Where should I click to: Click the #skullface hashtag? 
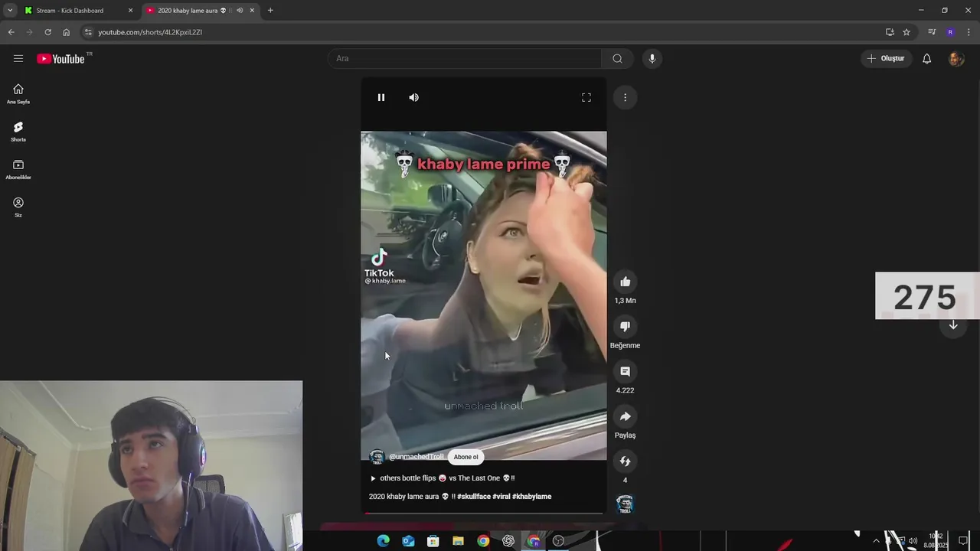(474, 497)
